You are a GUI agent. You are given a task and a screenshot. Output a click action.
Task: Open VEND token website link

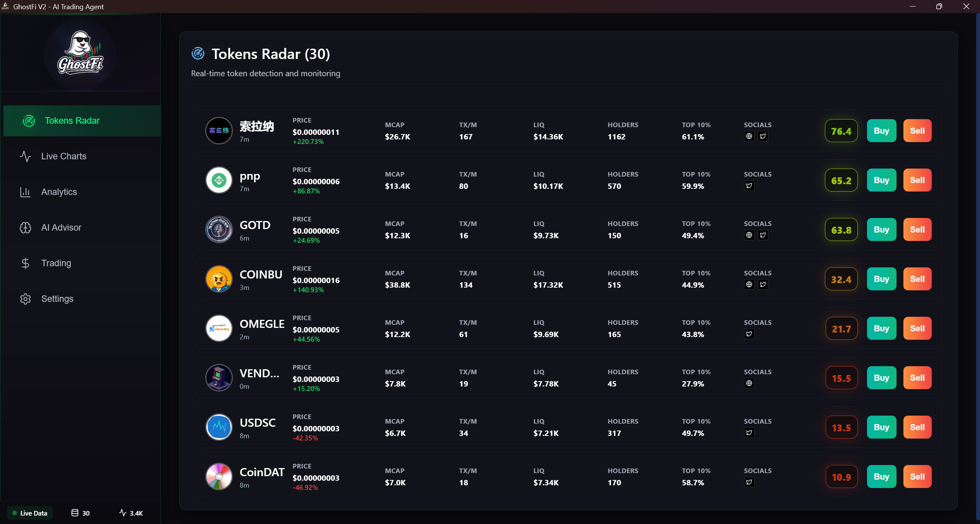tap(749, 383)
